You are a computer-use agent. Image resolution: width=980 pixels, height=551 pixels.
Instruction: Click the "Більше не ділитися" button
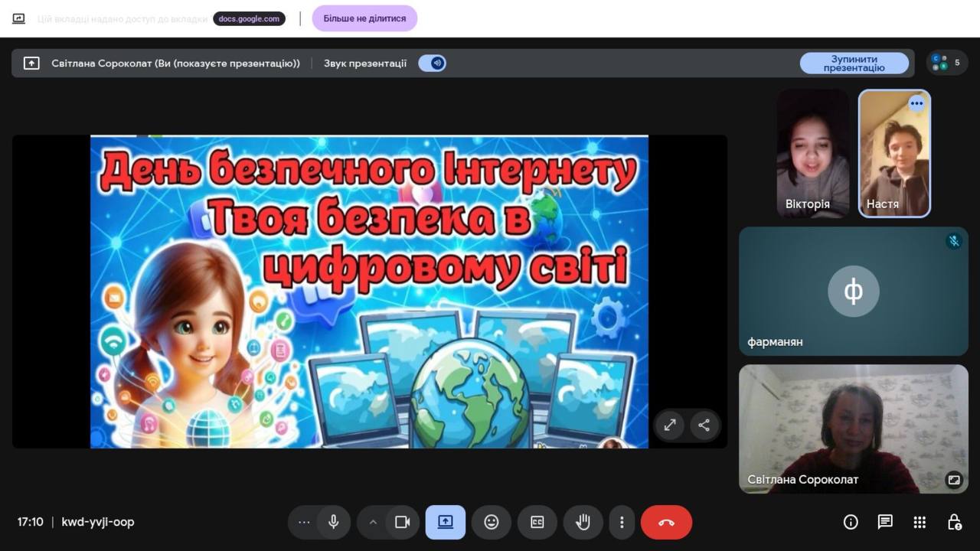coord(364,18)
